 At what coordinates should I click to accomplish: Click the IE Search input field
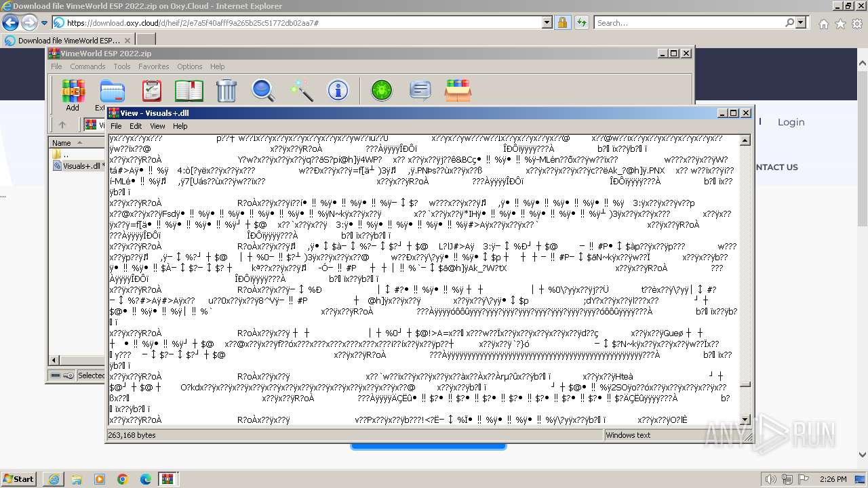pos(689,23)
